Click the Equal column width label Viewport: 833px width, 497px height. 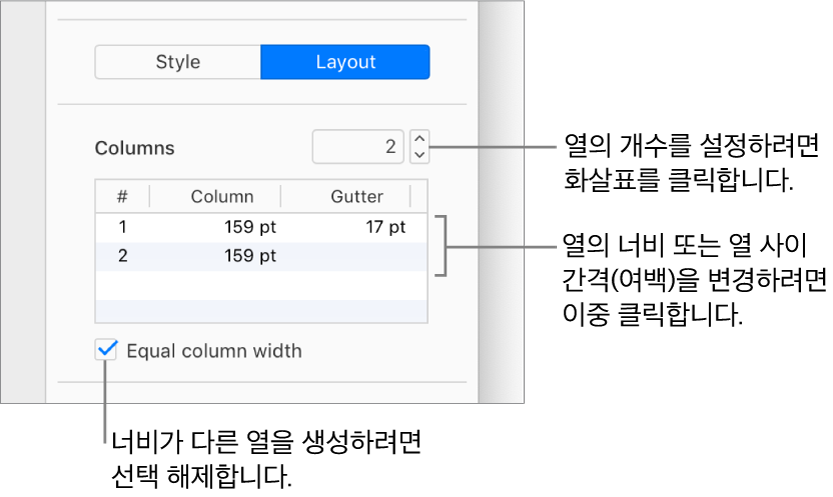coord(214,351)
